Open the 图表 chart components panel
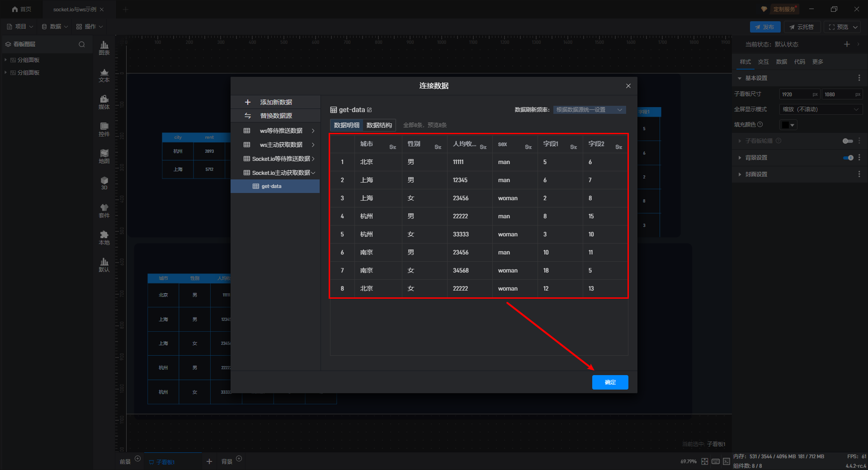868x470 pixels. click(x=104, y=48)
